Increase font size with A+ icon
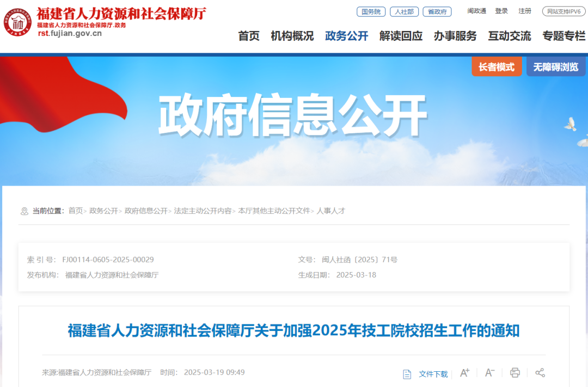 point(464,373)
